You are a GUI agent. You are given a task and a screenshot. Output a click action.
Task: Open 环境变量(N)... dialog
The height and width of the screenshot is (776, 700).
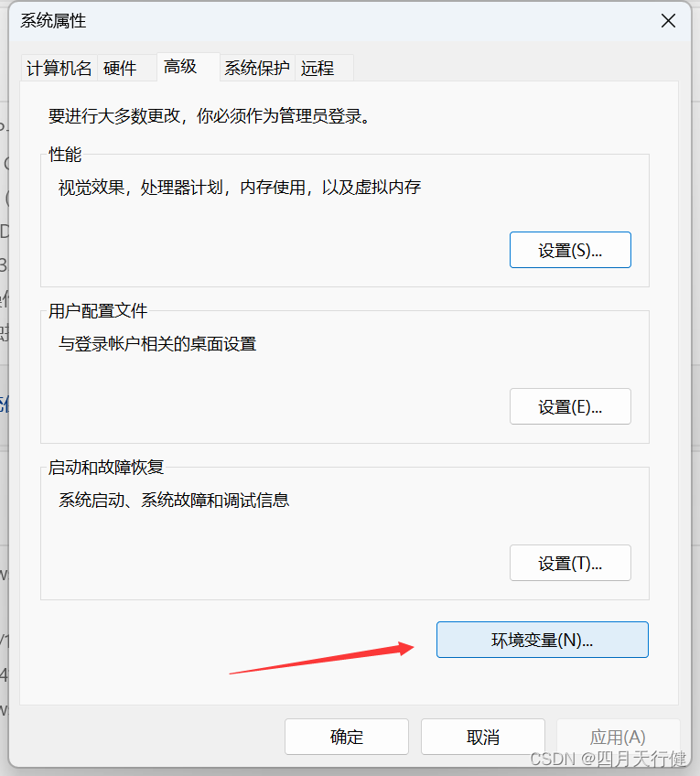(x=543, y=640)
